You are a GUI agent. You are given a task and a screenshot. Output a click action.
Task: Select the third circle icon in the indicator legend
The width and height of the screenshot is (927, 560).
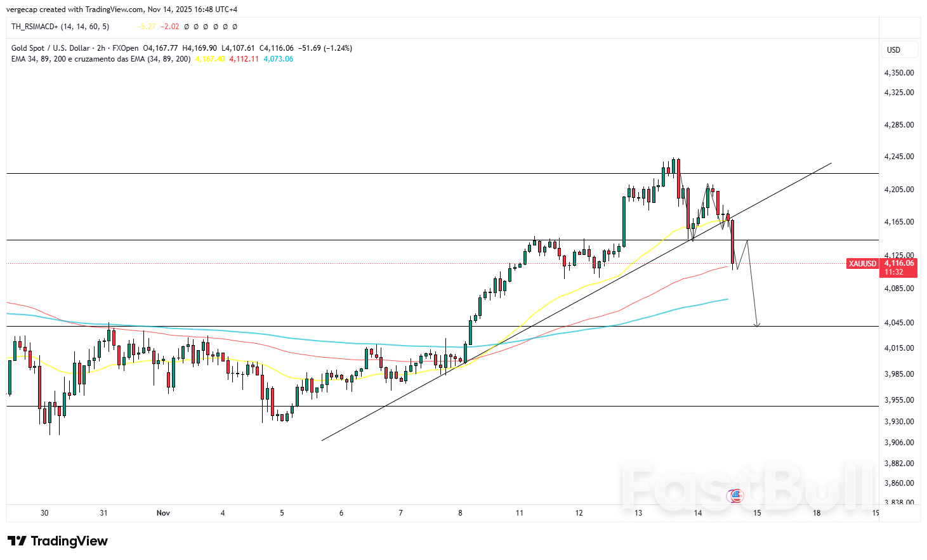[205, 27]
